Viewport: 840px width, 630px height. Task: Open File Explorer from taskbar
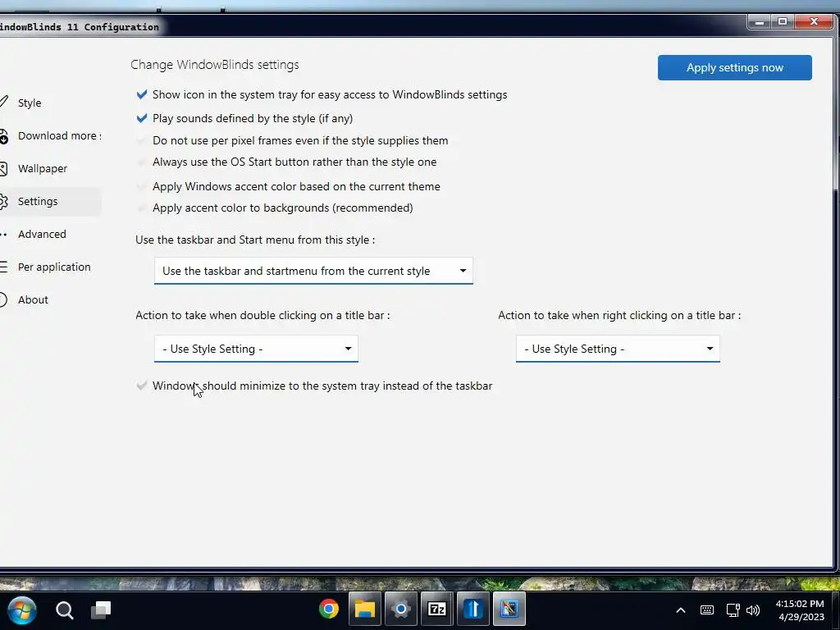(x=365, y=609)
